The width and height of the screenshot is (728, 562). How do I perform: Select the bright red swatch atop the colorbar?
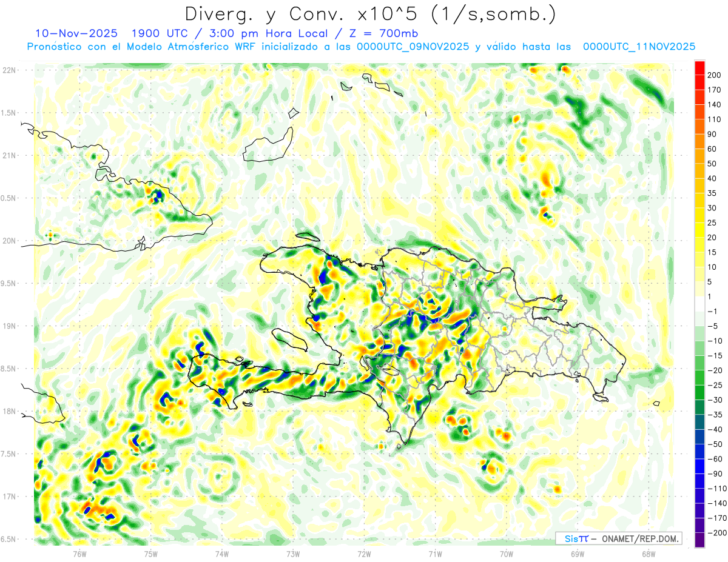click(x=699, y=68)
